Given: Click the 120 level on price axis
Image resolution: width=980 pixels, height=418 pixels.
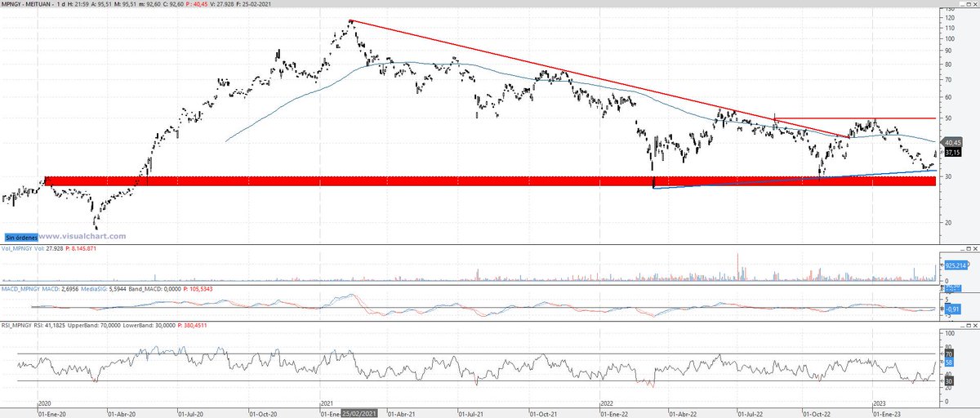Looking at the screenshot, I should [948, 18].
